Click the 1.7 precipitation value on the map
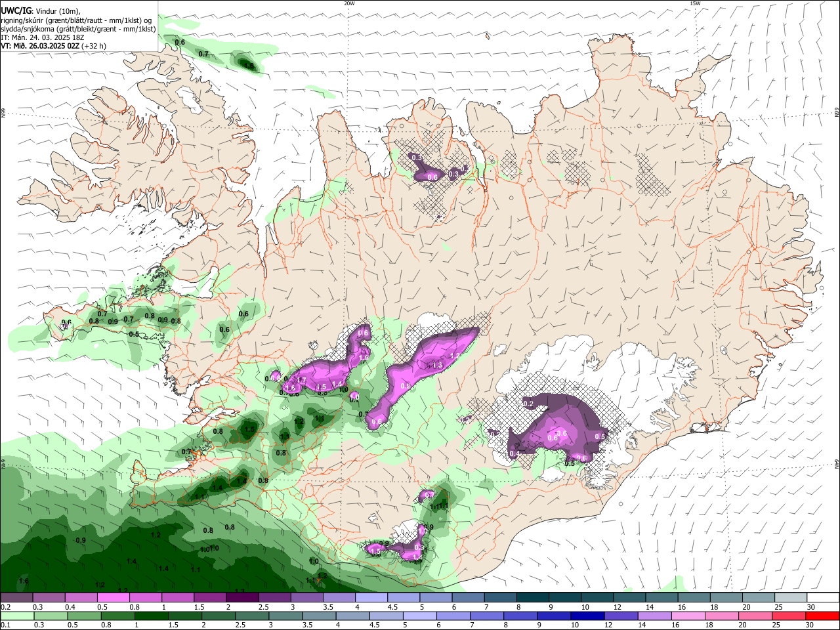This screenshot has width=840, height=630. coord(302,380)
